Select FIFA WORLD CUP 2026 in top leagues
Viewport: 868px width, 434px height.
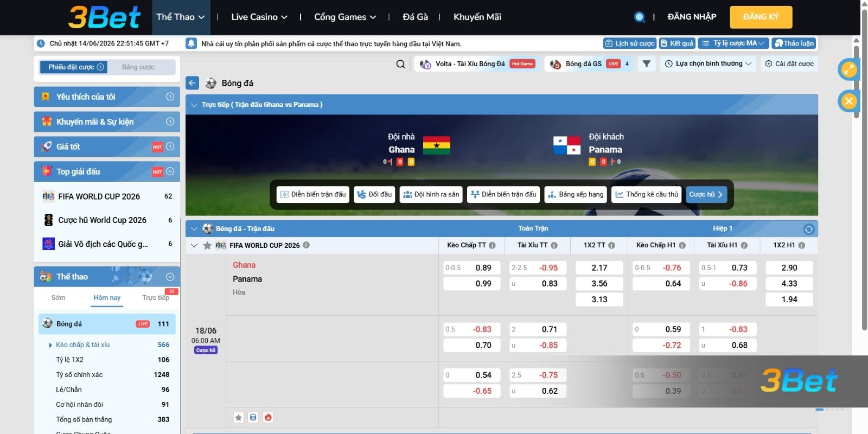click(107, 196)
